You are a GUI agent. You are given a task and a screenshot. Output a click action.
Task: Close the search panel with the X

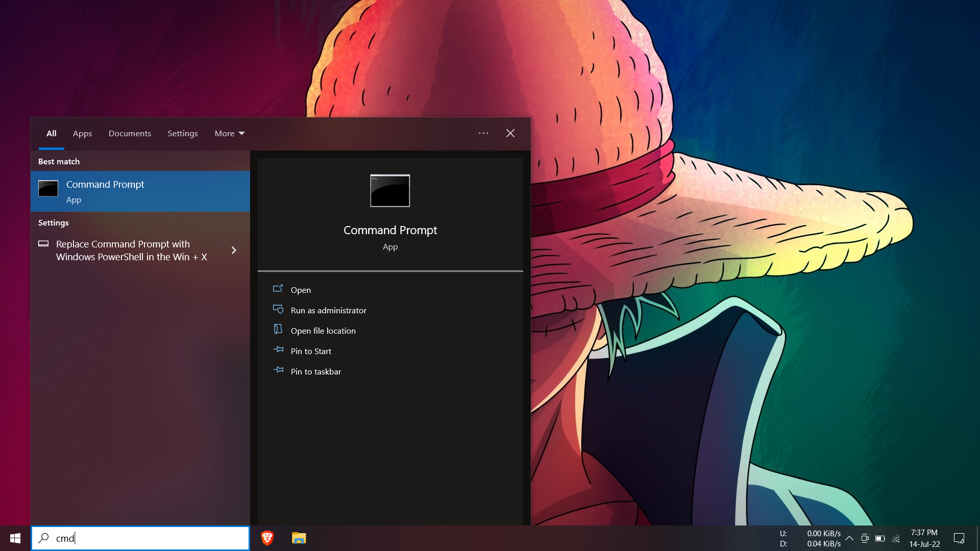[x=510, y=133]
